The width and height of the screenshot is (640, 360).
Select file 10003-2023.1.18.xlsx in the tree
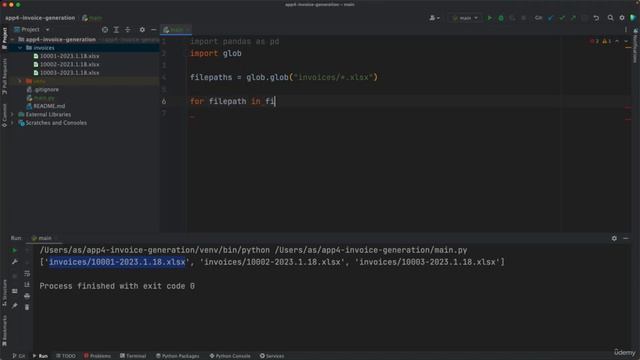point(69,73)
